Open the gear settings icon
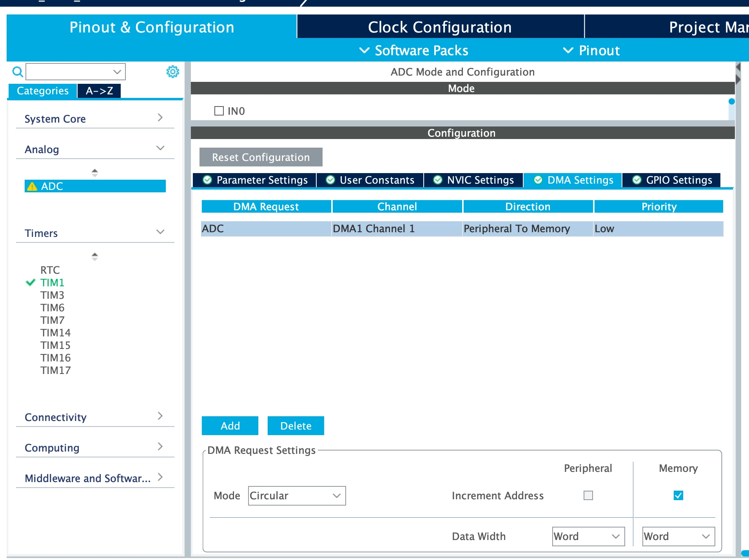 coord(172,72)
